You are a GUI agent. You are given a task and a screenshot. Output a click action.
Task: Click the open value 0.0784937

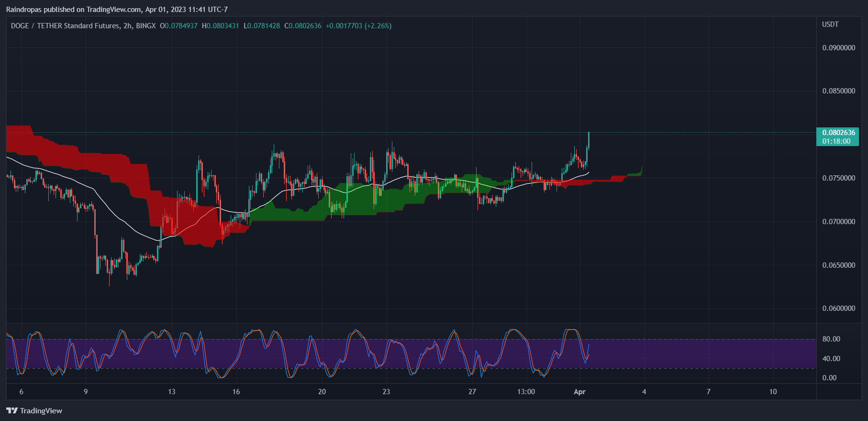[181, 26]
